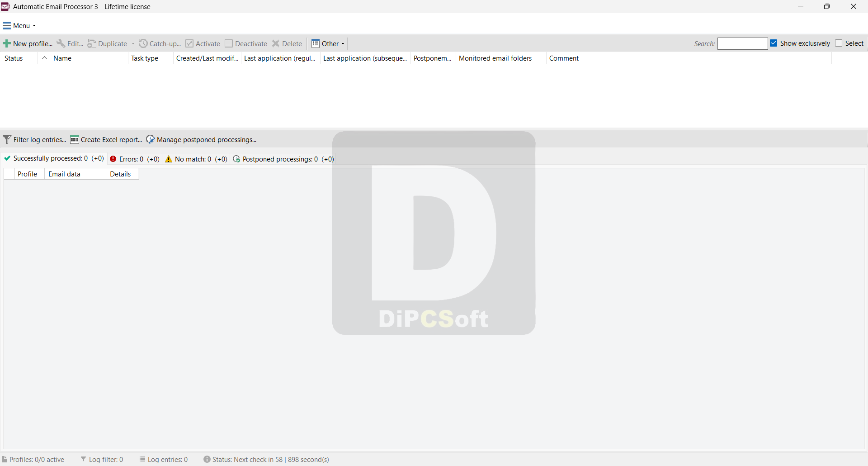
Task: Click the Edit wrench icon
Action: [61, 43]
